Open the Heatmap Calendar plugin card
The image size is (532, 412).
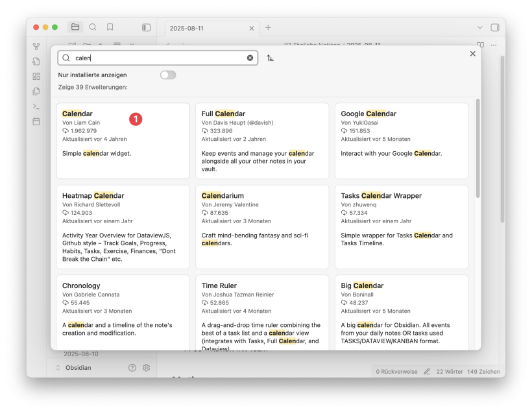pos(123,227)
